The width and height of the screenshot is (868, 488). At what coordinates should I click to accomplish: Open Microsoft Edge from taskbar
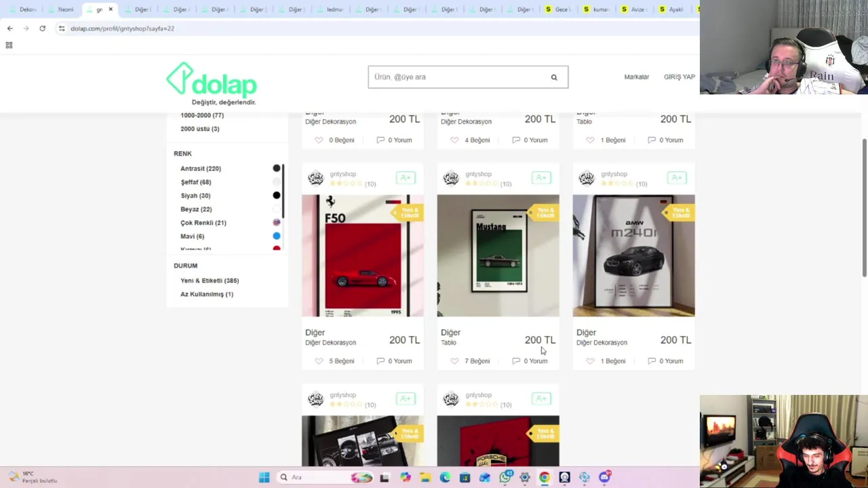(x=445, y=477)
